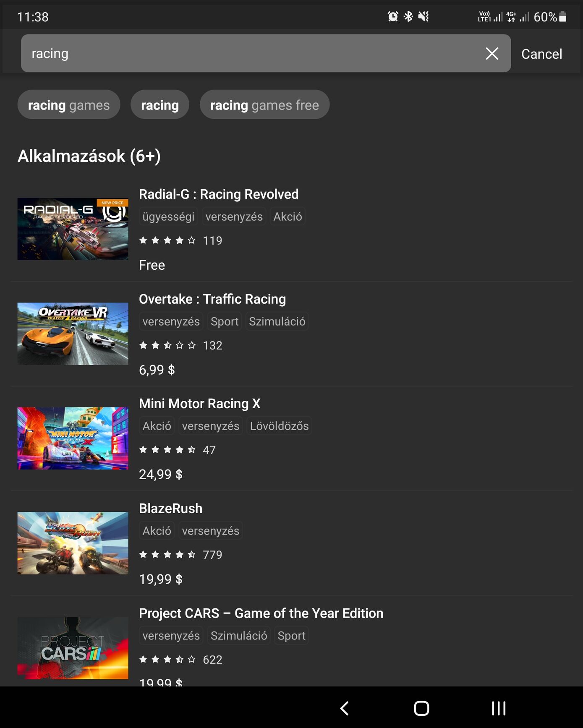Clear the racing search text
This screenshot has height=728, width=583.
pos(492,53)
